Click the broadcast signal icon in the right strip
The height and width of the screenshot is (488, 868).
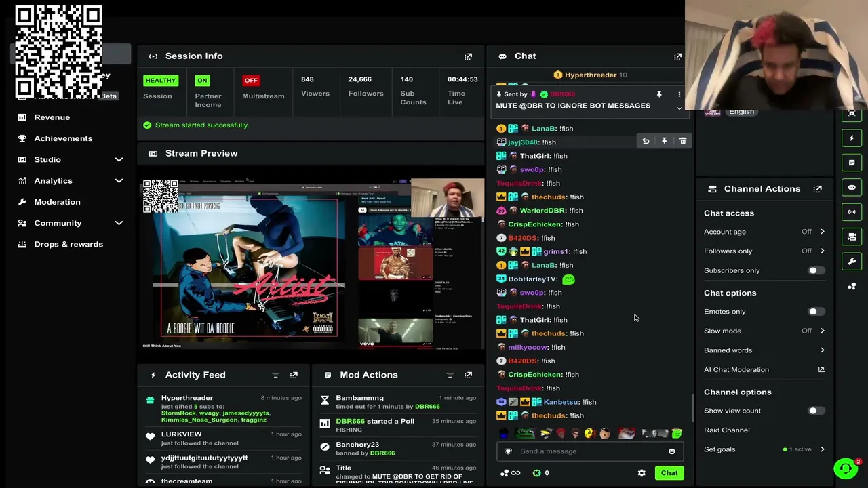pos(852,212)
